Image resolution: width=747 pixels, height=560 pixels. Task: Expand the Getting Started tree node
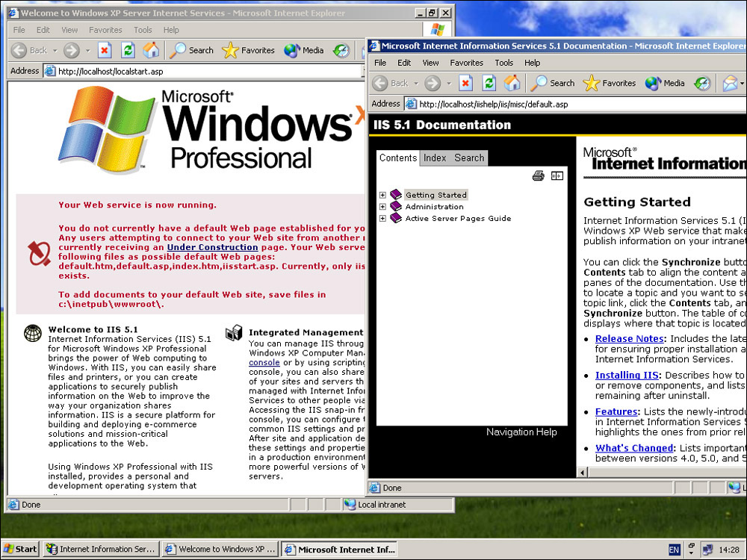pos(382,195)
